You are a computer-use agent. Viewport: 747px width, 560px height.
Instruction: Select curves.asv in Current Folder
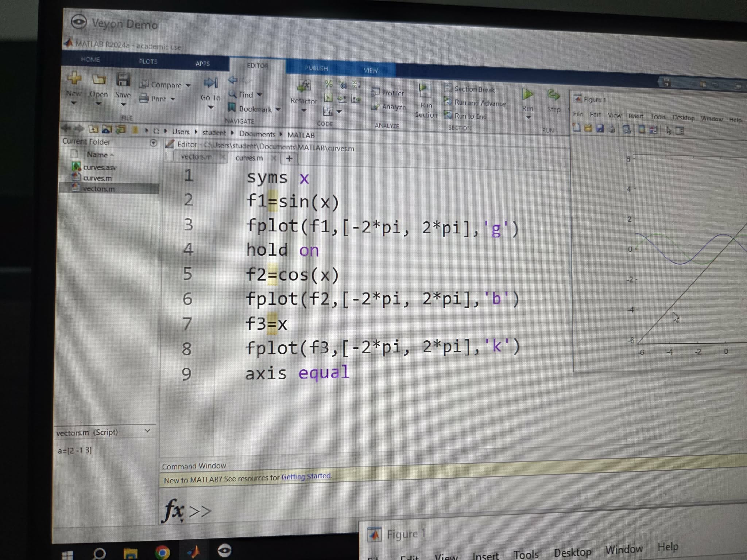tap(100, 167)
